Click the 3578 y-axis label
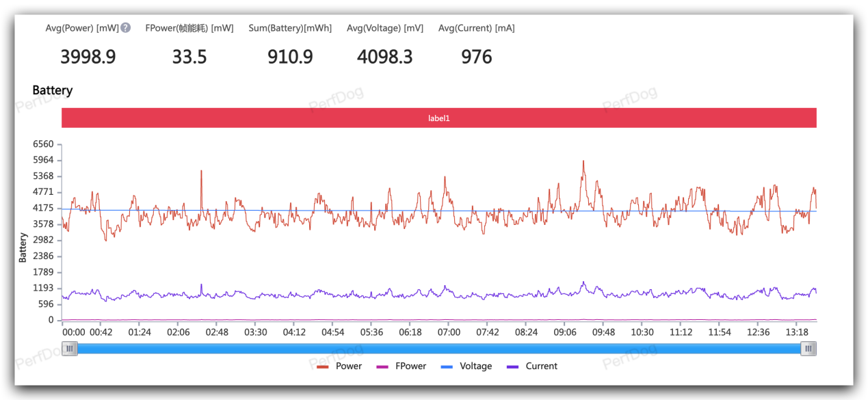Viewport: 868px width, 400px height. pos(42,224)
